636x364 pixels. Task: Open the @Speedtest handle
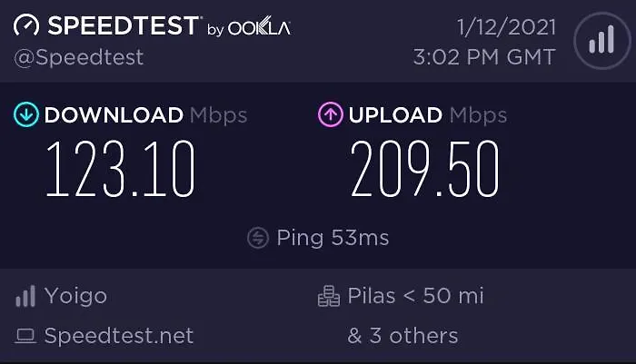(x=79, y=57)
